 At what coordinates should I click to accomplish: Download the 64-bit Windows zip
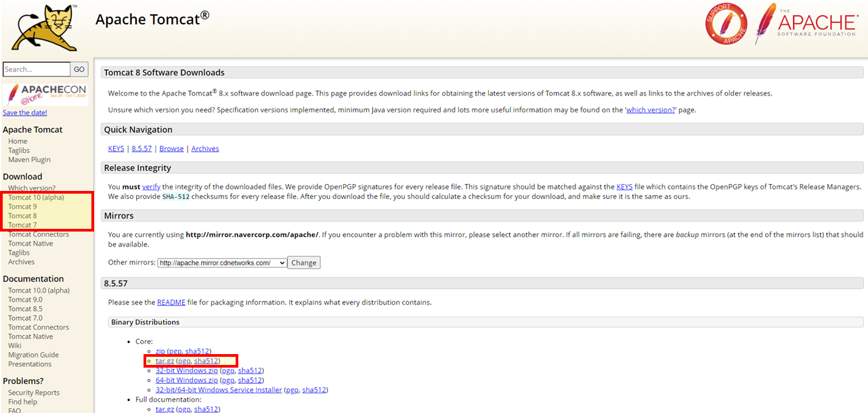point(187,381)
